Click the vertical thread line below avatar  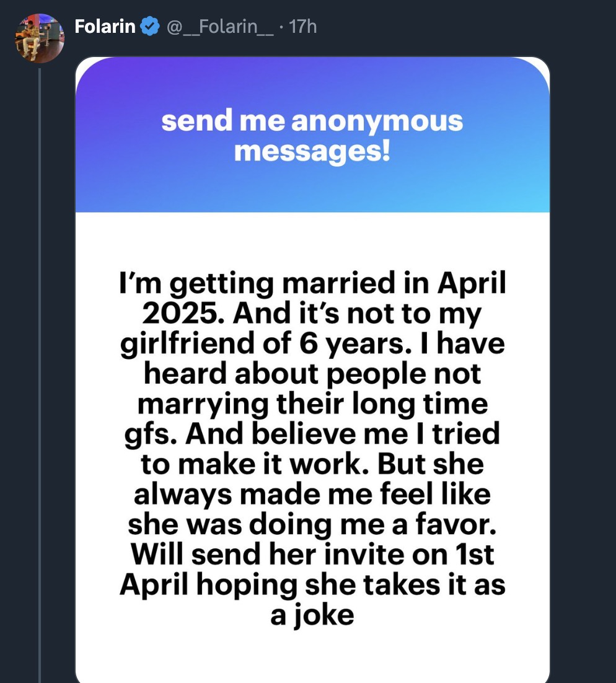coord(40,372)
